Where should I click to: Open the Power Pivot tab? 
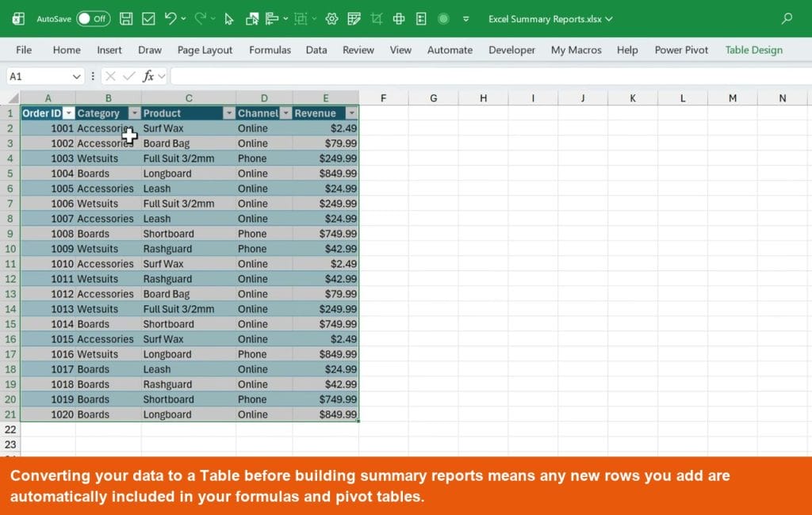681,50
